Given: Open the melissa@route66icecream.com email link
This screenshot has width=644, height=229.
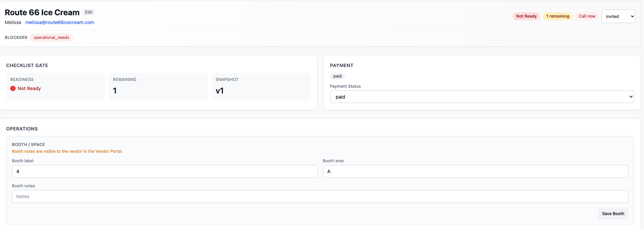Looking at the screenshot, I should tap(60, 22).
